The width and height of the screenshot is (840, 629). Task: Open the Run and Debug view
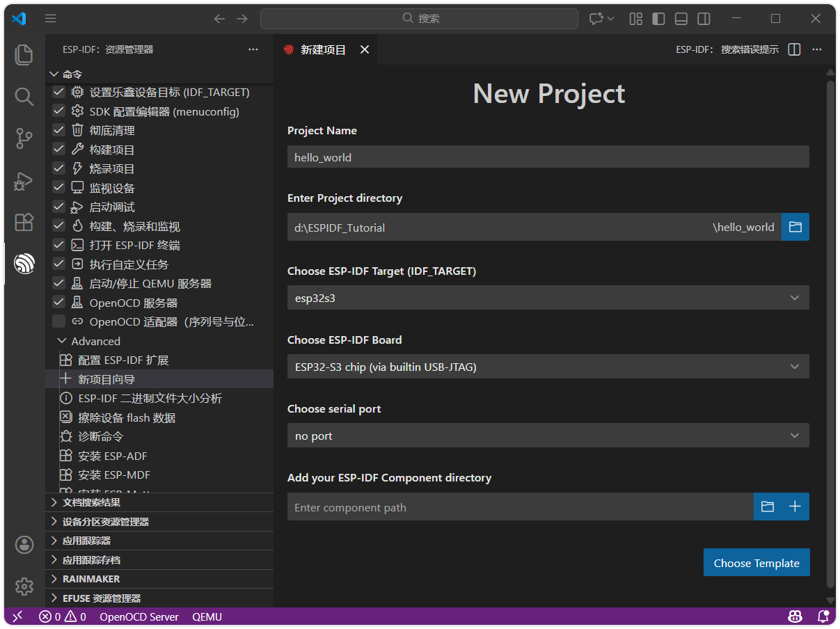(x=24, y=181)
